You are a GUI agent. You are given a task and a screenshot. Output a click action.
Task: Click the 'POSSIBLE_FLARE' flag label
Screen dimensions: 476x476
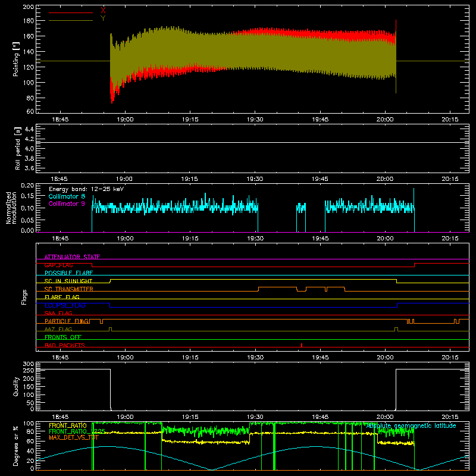pos(68,273)
